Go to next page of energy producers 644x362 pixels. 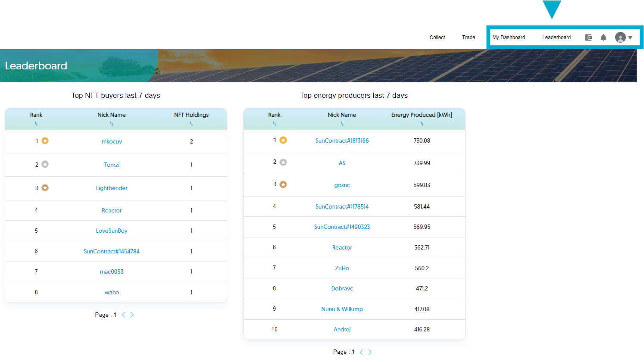(x=370, y=352)
